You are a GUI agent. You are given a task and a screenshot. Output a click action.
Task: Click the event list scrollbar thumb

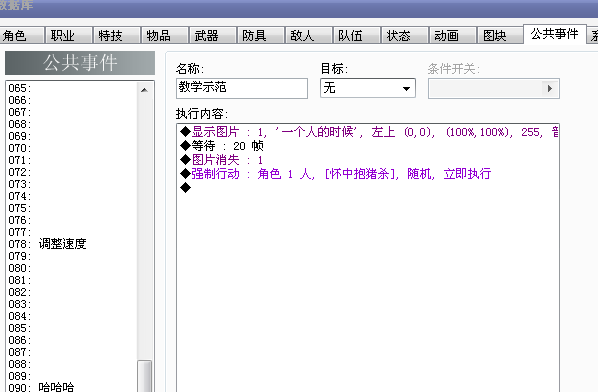[145, 376]
